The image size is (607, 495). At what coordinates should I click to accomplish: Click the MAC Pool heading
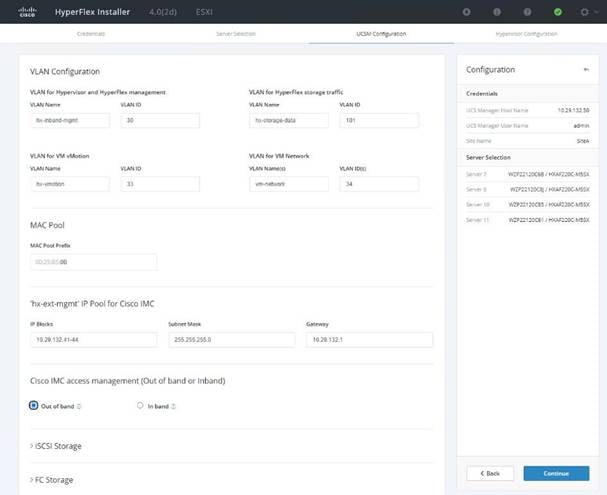[x=47, y=225]
